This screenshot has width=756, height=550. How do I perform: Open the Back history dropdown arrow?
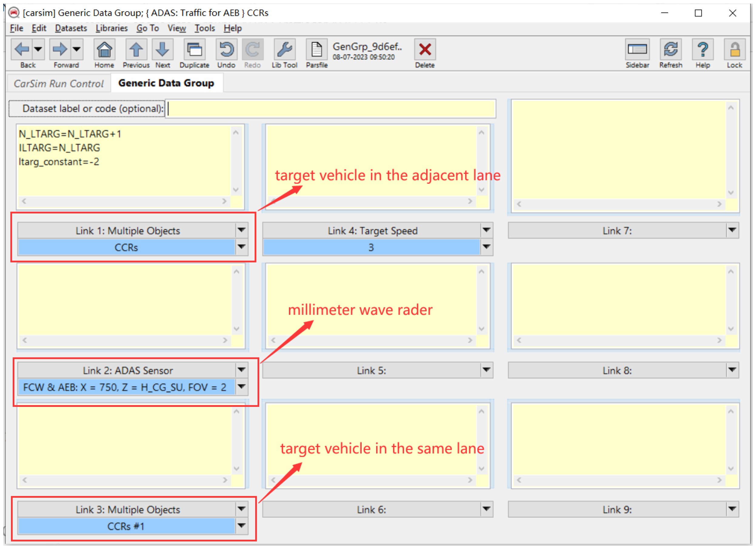pos(38,49)
